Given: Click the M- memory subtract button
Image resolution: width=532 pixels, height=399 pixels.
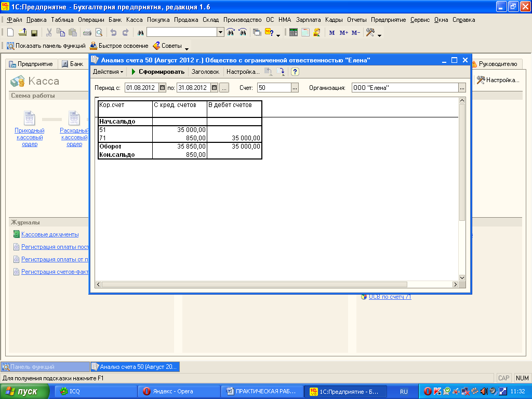Looking at the screenshot, I should click(x=355, y=33).
